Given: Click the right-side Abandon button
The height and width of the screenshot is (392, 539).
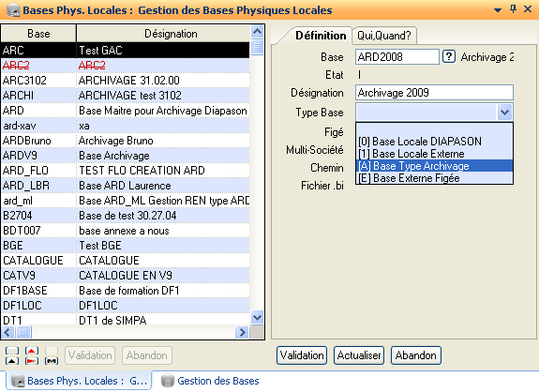Looking at the screenshot, I should (x=416, y=355).
